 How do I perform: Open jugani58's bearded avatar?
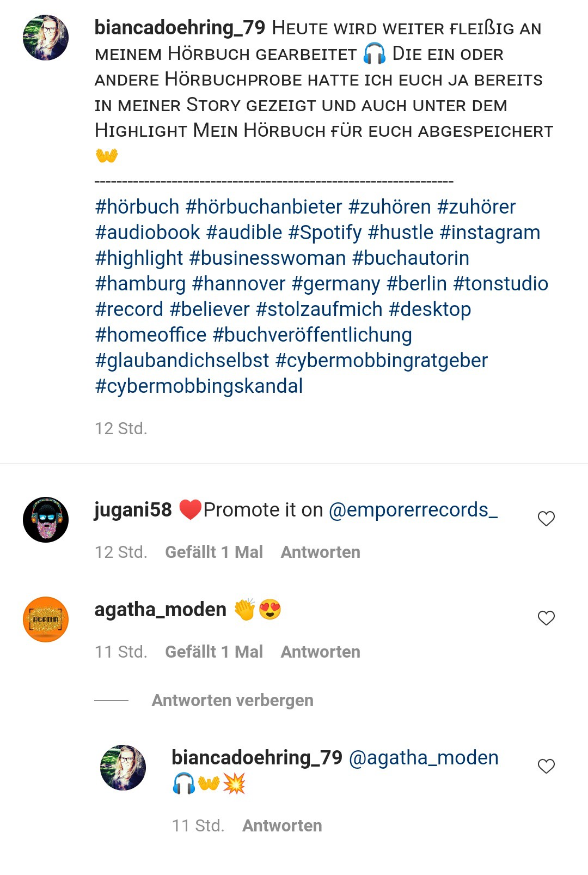tap(46, 520)
